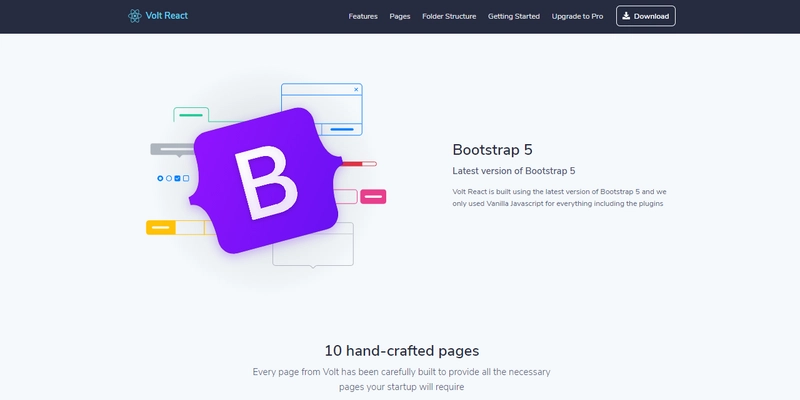Select the empty radio button in illustration

(x=169, y=179)
